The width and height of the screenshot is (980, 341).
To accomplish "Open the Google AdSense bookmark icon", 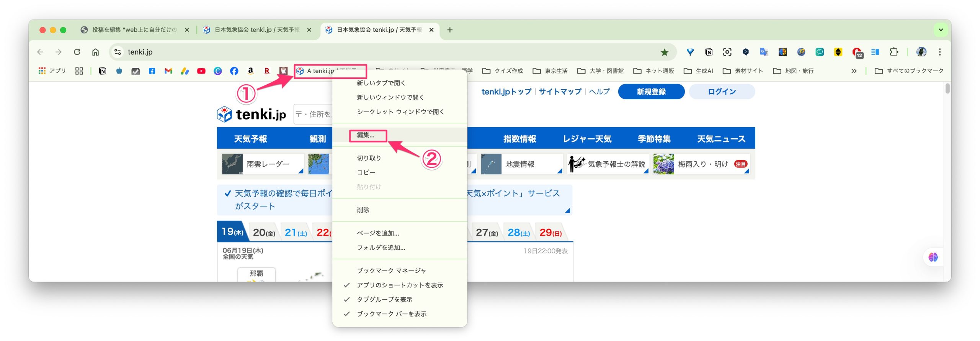I will click(x=185, y=71).
